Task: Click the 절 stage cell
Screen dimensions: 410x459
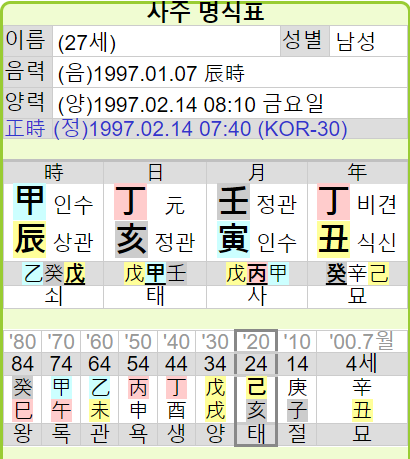Action: pos(297,434)
